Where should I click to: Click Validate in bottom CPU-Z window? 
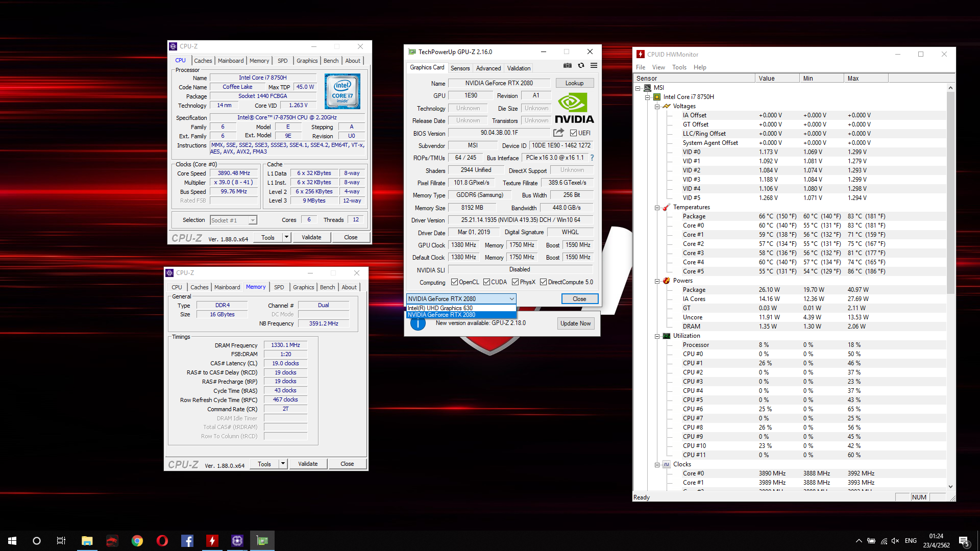308,464
